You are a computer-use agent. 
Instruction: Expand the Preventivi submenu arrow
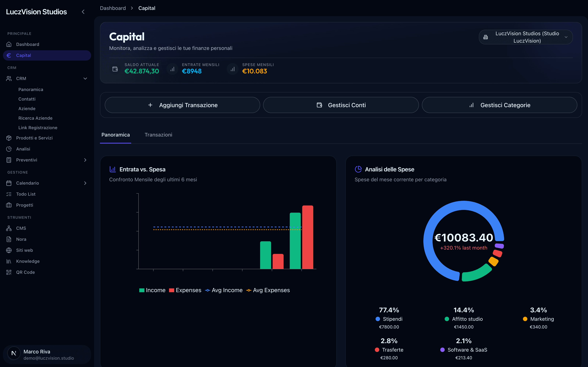(85, 160)
